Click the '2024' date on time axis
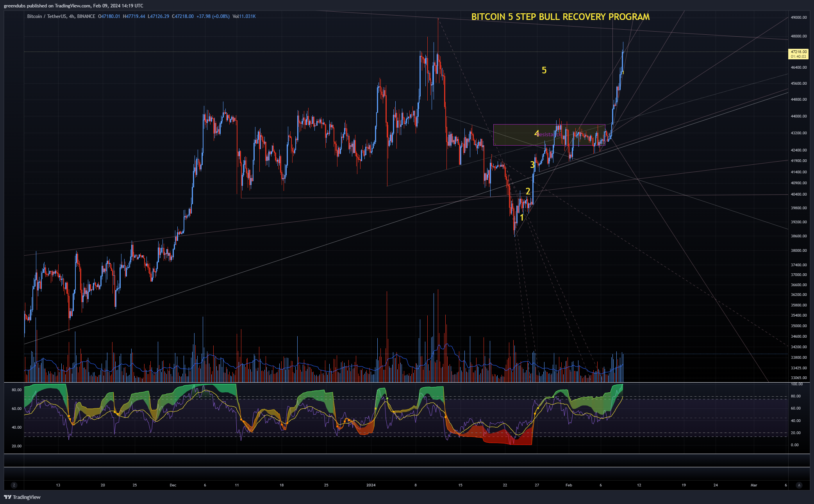This screenshot has height=504, width=814. (371, 485)
